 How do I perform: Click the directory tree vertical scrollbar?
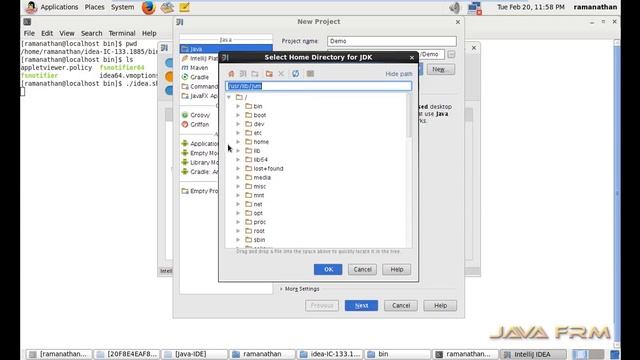point(409,116)
